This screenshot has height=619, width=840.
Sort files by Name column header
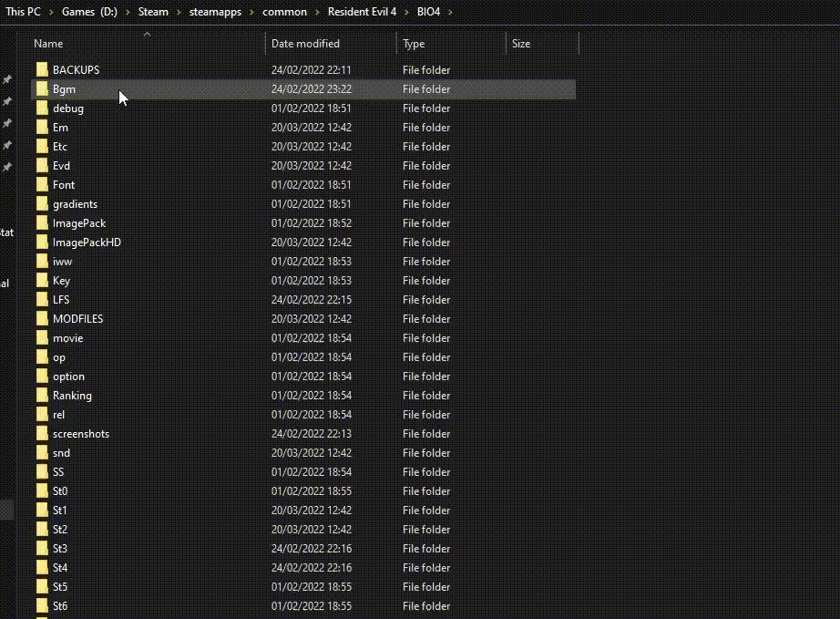(x=48, y=44)
